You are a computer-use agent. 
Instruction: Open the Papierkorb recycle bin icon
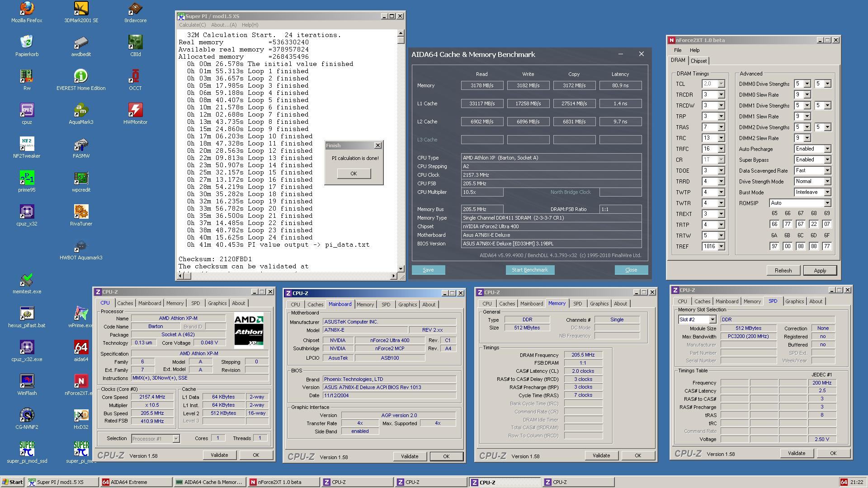(x=27, y=46)
